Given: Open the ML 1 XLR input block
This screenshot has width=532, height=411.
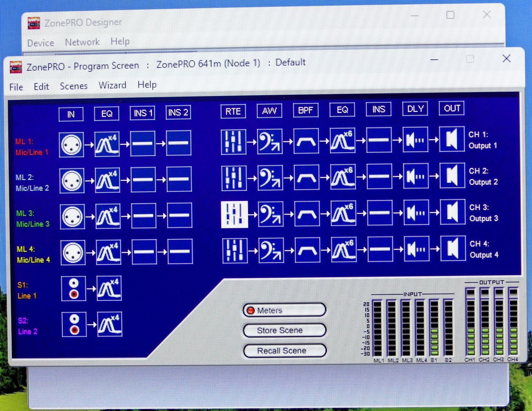Looking at the screenshot, I should pyautogui.click(x=71, y=145).
